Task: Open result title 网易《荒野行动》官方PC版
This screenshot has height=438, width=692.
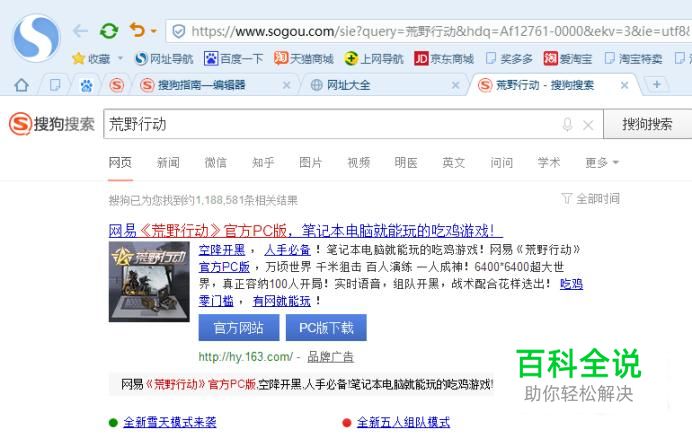Action: pos(305,230)
